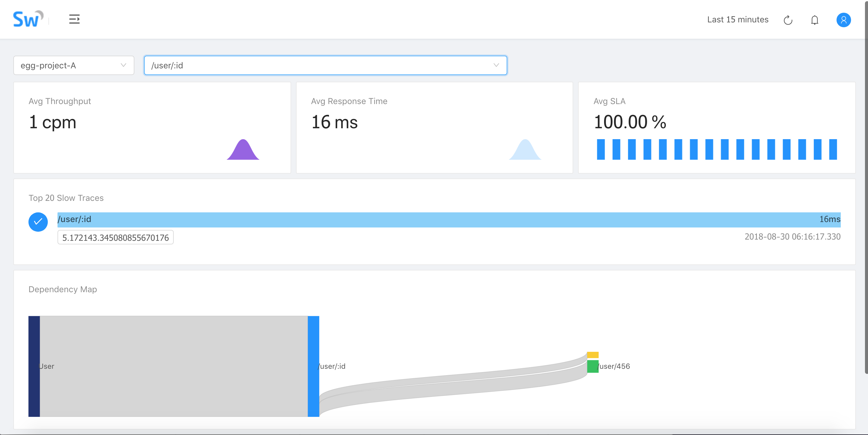Screen dimensions: 868x435
Task: Click the Avg SLA bar chart
Action: [717, 149]
